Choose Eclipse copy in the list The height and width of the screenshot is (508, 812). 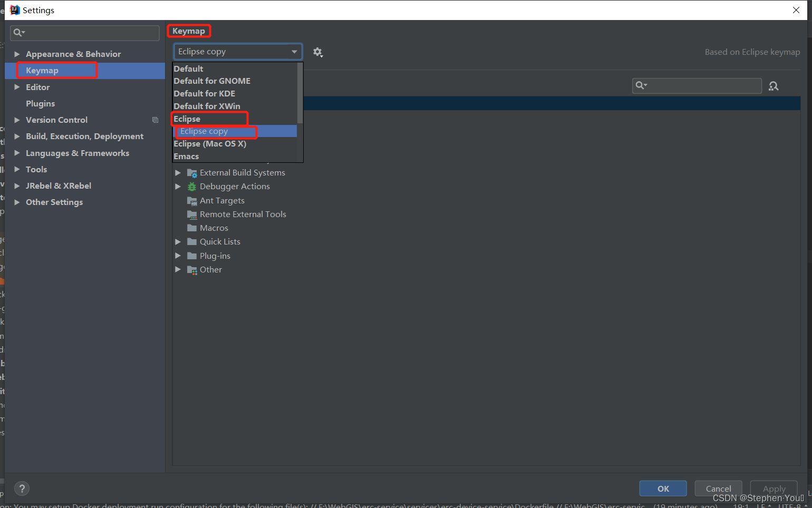point(235,131)
